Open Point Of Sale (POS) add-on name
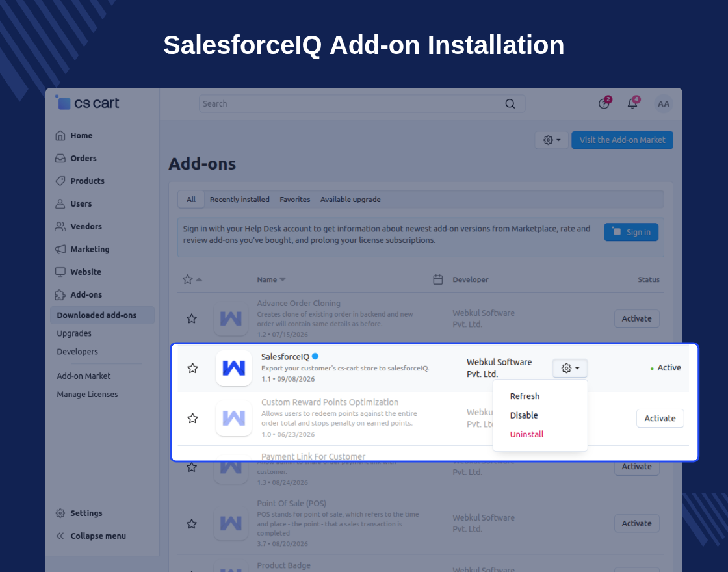 tap(292, 503)
